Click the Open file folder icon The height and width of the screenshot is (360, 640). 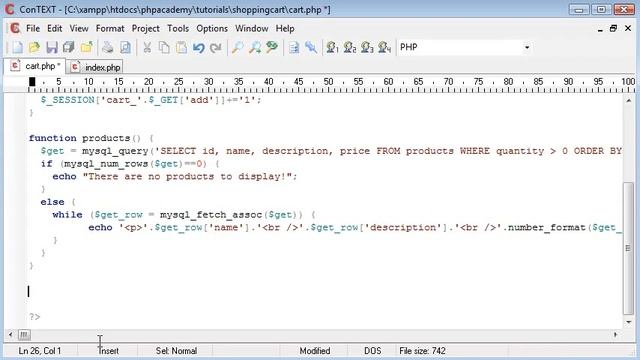(34, 47)
